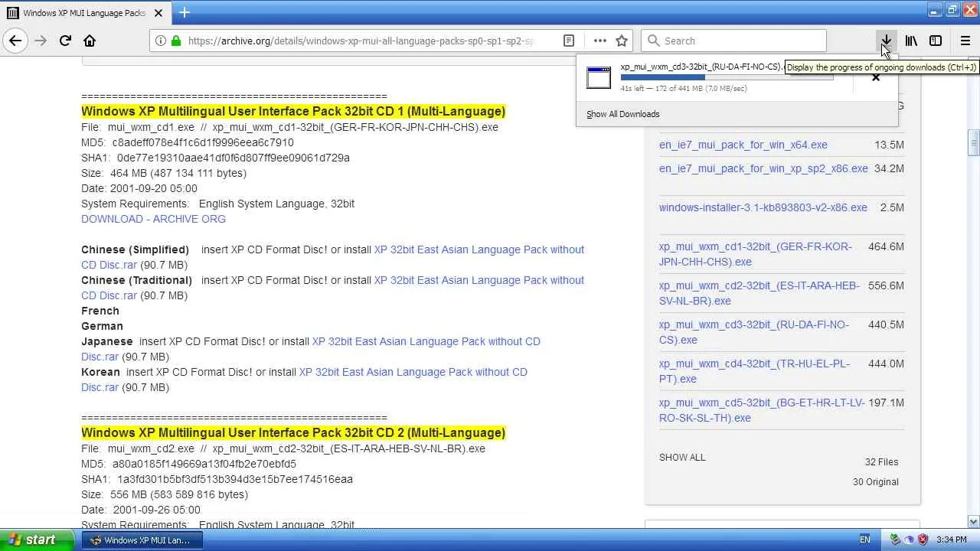980x551 pixels.
Task: Click the MD5 hash c8adeff078e4f1c6d1f9996eea6c7910
Action: (203, 142)
